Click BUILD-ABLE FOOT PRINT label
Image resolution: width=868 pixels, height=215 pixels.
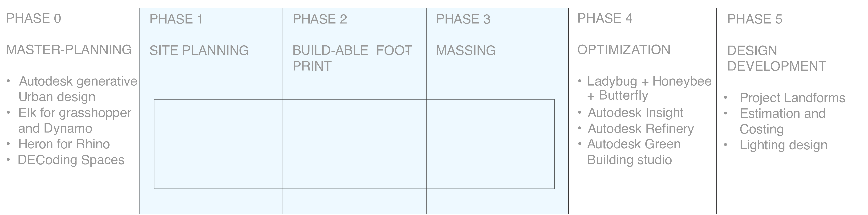point(352,58)
